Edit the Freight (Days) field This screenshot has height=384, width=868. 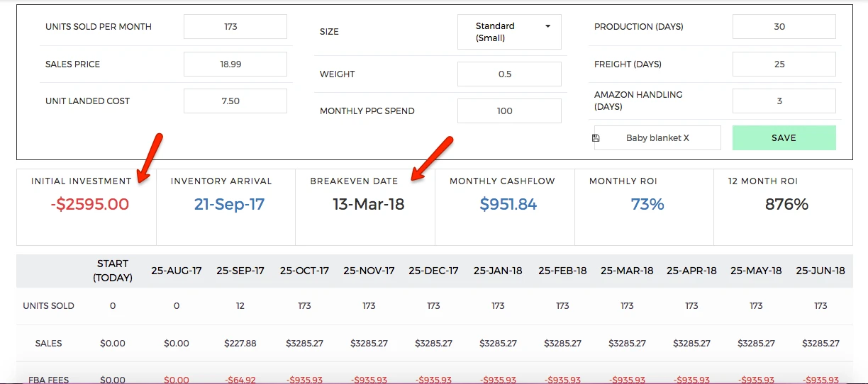coord(784,64)
